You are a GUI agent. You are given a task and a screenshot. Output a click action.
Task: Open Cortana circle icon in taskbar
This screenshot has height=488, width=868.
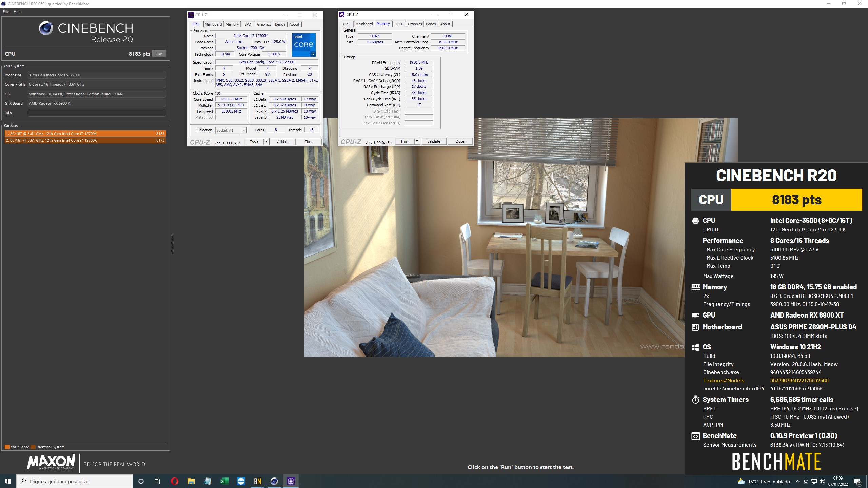pos(141,481)
